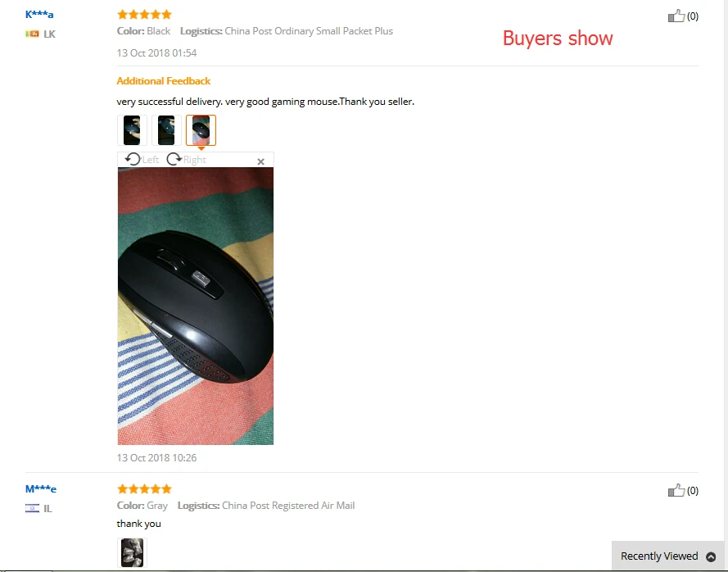Open the second review photo thumbnail
The width and height of the screenshot is (728, 572).
[166, 130]
